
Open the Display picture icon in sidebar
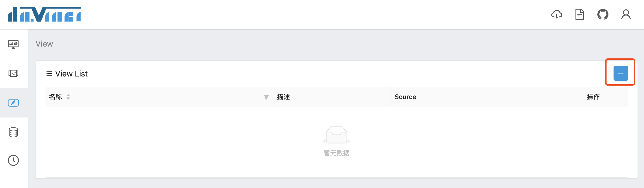[13, 73]
